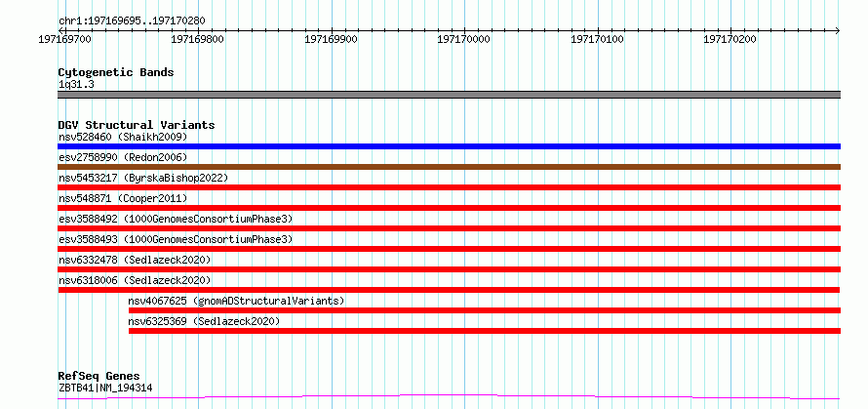Click the RefSeq Genes track title
Screen dimensions: 868x409
(x=99, y=377)
